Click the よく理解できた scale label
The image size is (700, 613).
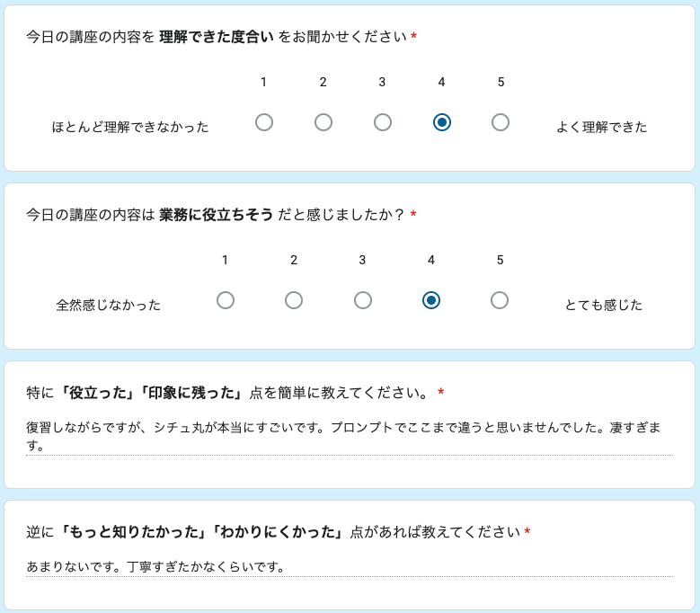pyautogui.click(x=602, y=127)
